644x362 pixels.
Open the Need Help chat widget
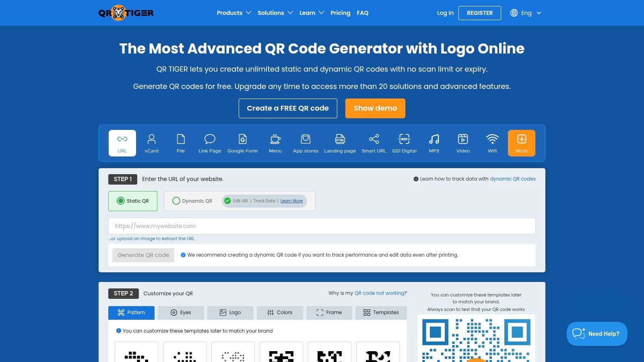pos(597,333)
